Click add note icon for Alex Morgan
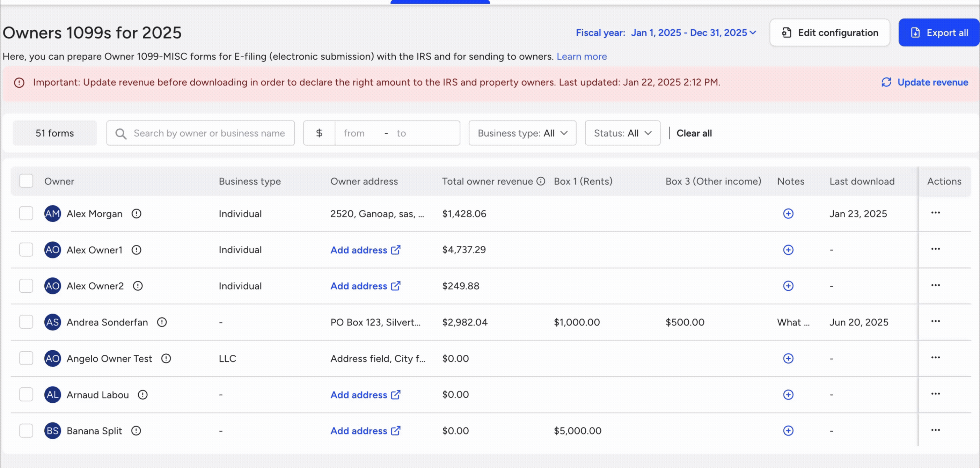Image resolution: width=980 pixels, height=468 pixels. [788, 213]
